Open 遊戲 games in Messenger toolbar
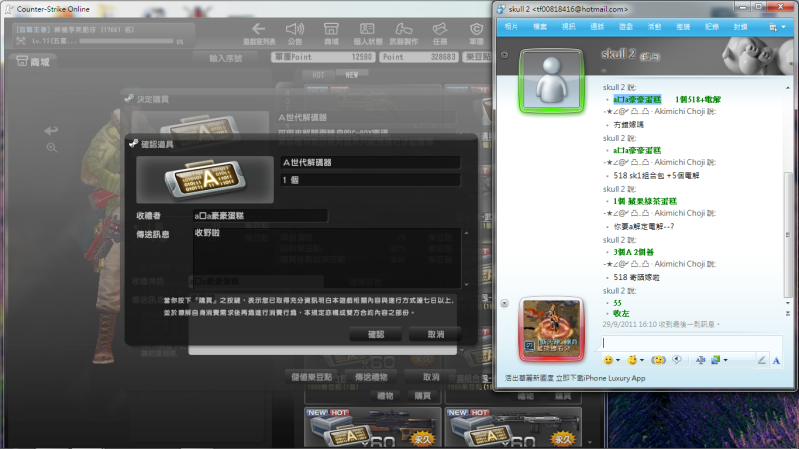The height and width of the screenshot is (449, 799). (x=626, y=27)
